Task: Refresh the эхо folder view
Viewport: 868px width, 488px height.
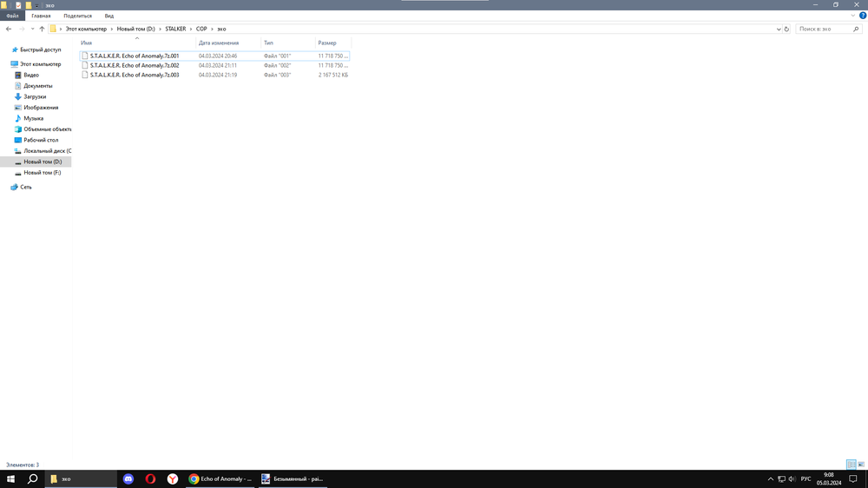Action: pyautogui.click(x=786, y=29)
